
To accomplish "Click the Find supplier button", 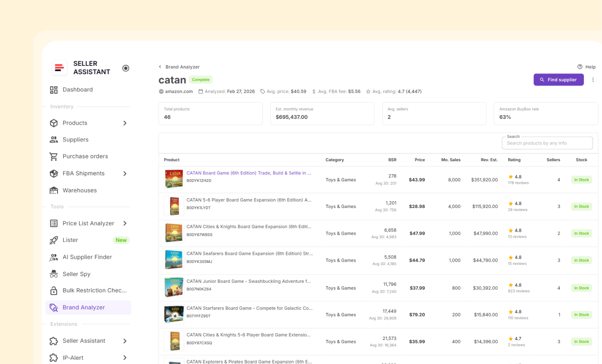I will [x=558, y=80].
